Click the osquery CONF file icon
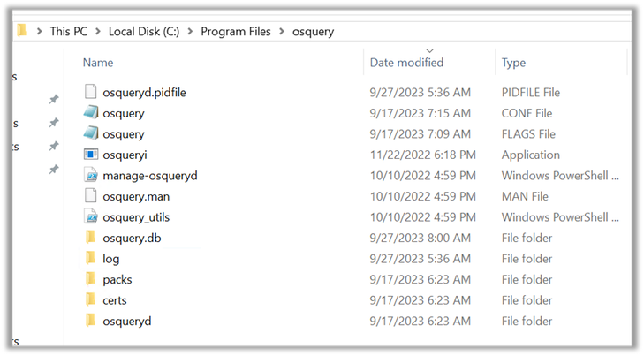Image resolution: width=644 pixels, height=356 pixels. 91,112
